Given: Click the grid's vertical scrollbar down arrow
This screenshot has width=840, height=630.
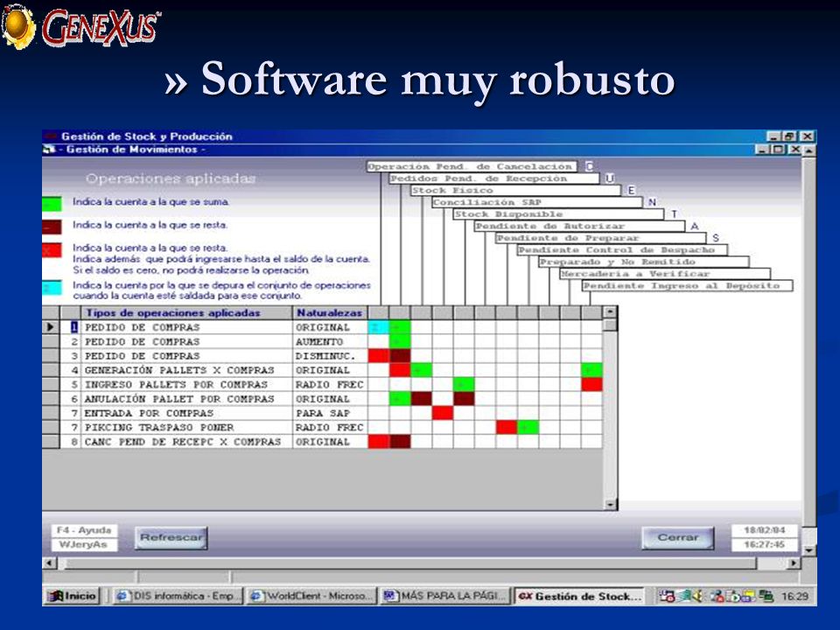Looking at the screenshot, I should coord(610,504).
